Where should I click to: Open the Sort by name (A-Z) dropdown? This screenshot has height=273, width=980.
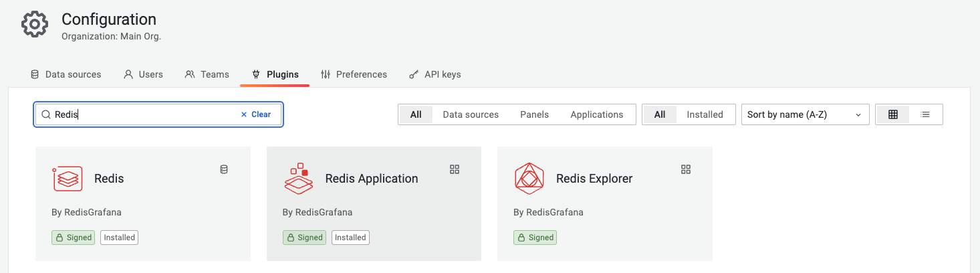[805, 114]
